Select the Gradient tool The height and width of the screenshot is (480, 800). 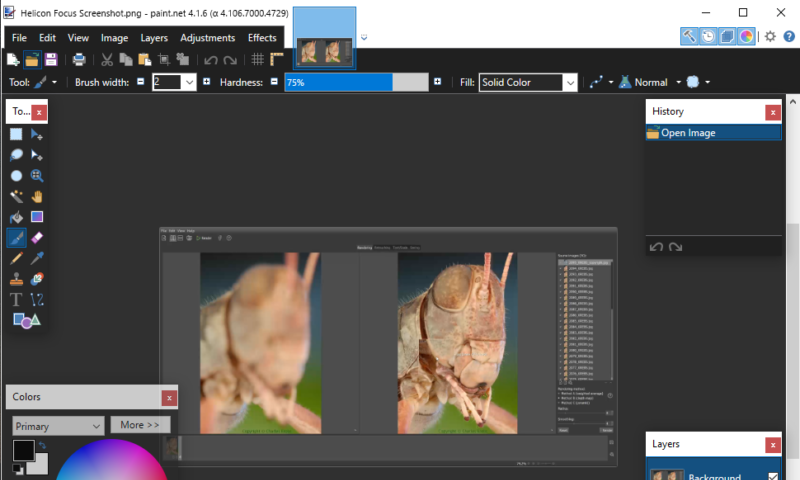pos(37,217)
